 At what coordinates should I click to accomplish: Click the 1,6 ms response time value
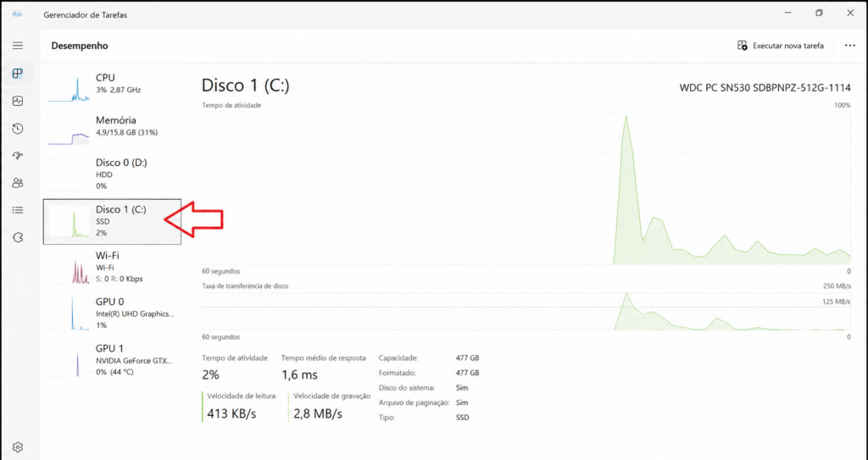point(299,374)
